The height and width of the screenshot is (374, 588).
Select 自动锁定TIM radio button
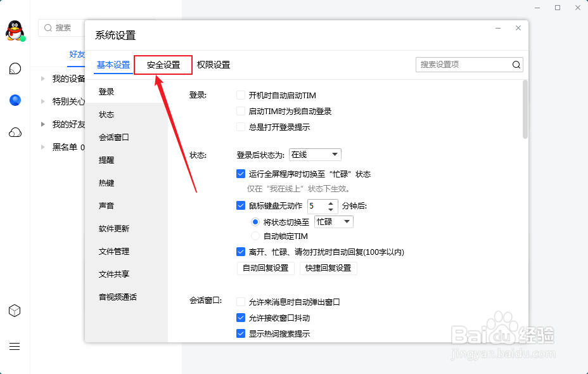pyautogui.click(x=255, y=236)
